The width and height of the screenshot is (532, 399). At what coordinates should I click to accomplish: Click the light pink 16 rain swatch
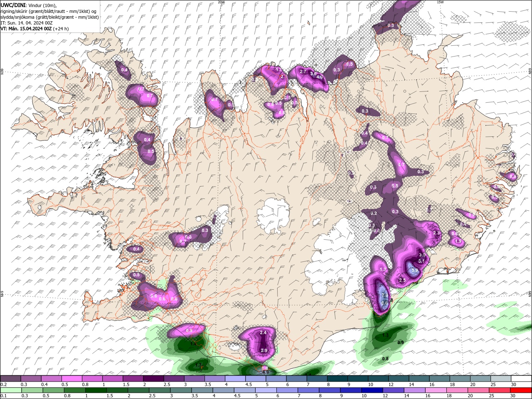436,390
